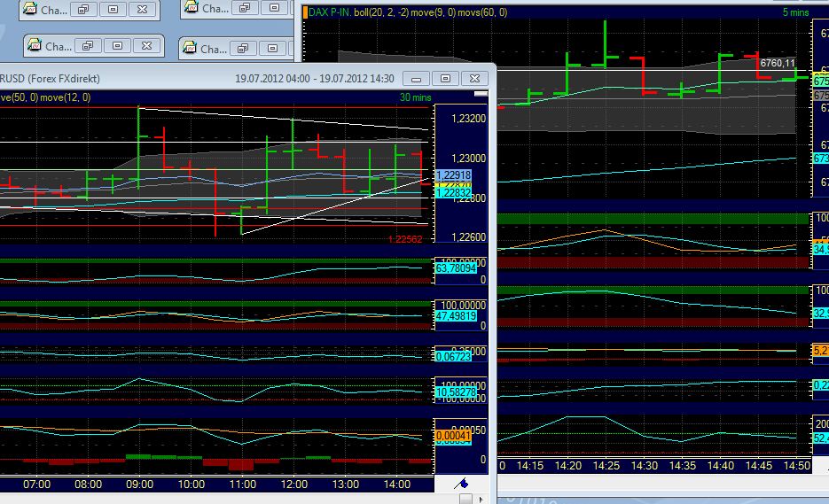Close the bottom-left minimized Cha... window
Image resolution: width=829 pixels, height=504 pixels.
pyautogui.click(x=147, y=46)
